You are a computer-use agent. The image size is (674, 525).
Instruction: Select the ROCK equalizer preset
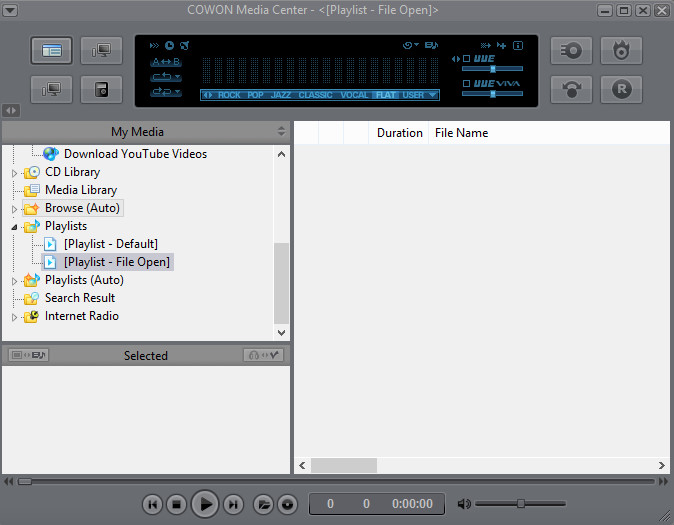click(229, 95)
